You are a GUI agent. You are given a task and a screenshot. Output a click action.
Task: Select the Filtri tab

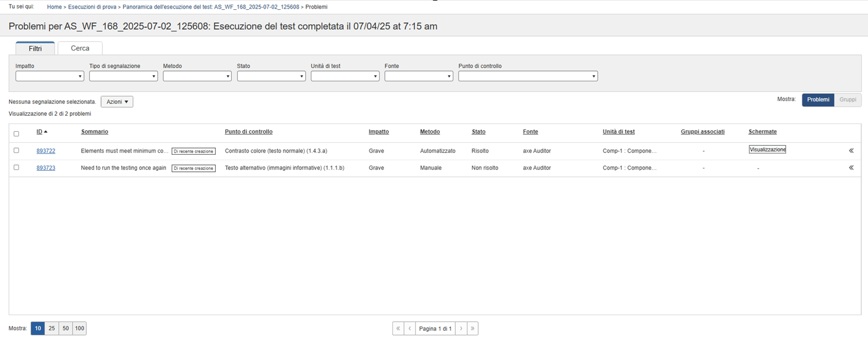[35, 49]
